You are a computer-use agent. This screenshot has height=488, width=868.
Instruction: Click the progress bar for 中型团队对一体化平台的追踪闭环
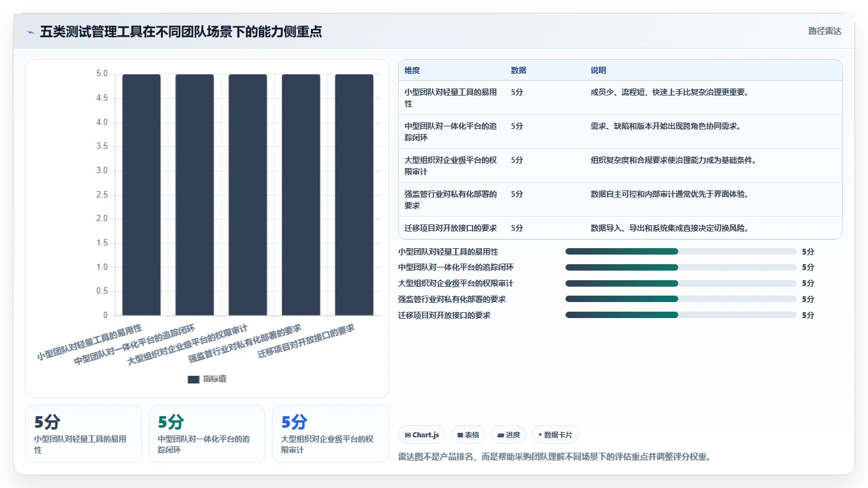click(681, 267)
